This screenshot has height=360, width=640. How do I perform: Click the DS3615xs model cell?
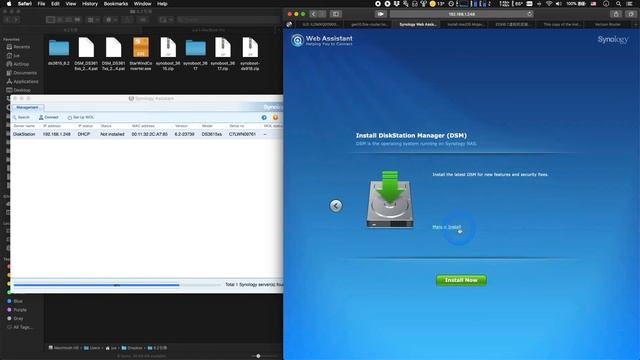click(x=212, y=134)
